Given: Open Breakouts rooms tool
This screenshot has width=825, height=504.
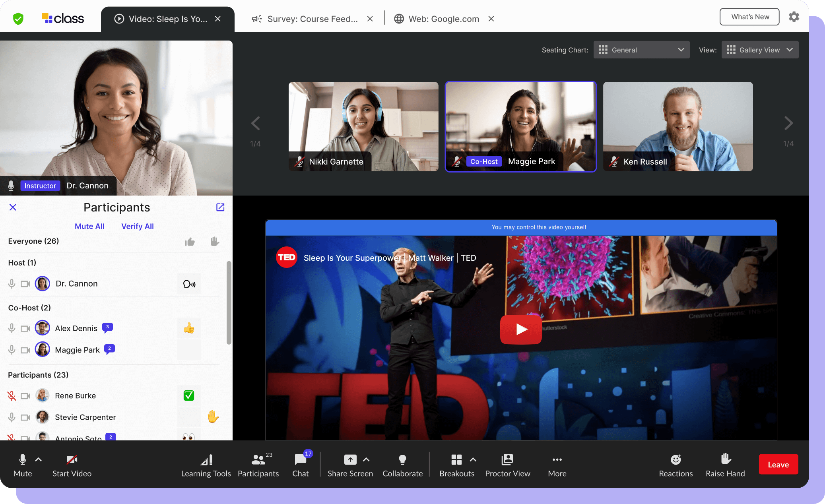Looking at the screenshot, I should click(x=457, y=465).
